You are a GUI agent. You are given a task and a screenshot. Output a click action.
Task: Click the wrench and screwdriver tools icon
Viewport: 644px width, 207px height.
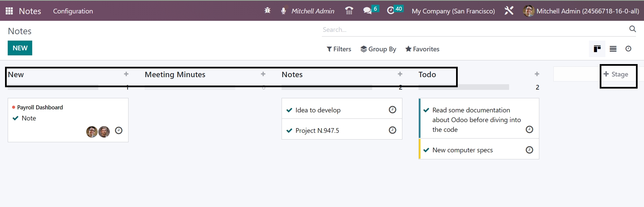click(509, 11)
